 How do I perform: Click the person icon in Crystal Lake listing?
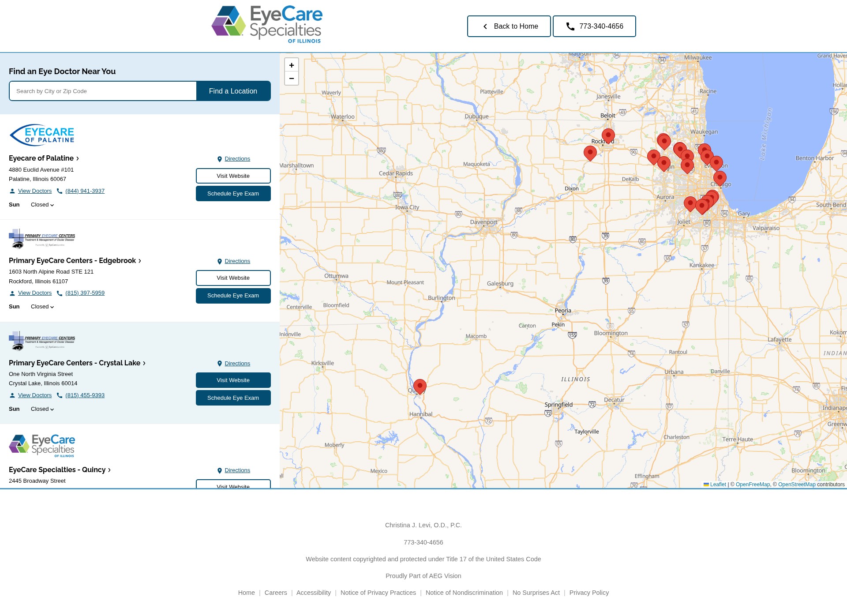click(12, 395)
